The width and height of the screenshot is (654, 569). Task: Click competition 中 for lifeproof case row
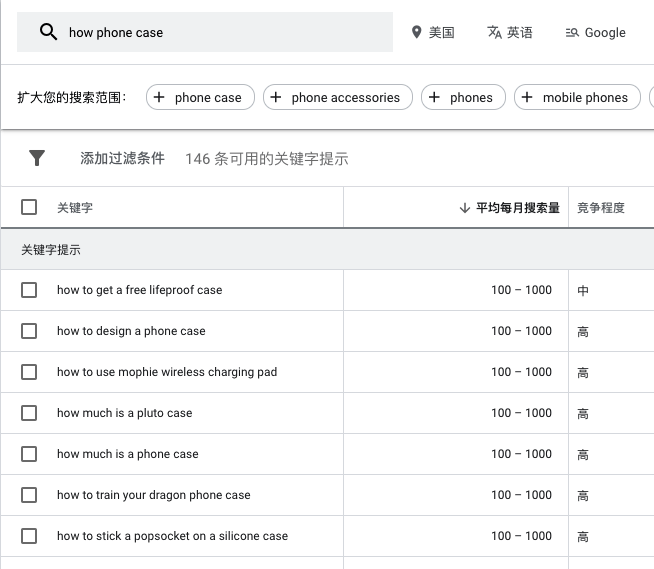583,290
